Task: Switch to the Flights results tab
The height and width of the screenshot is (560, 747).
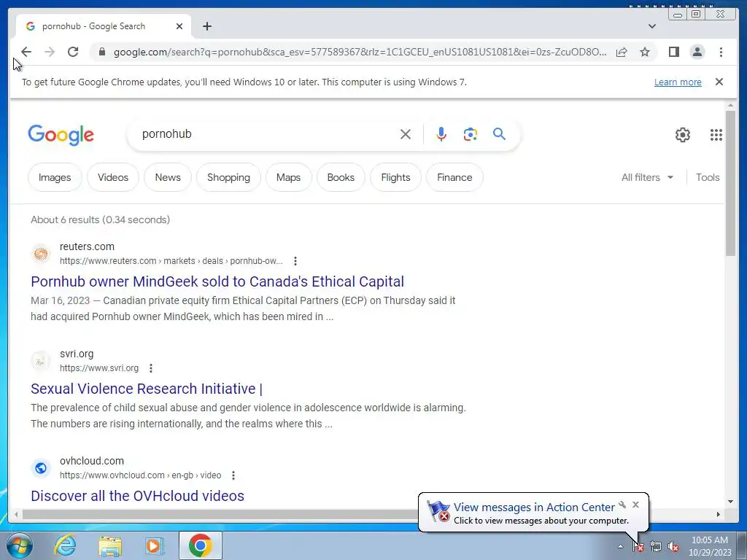Action: [x=395, y=177]
